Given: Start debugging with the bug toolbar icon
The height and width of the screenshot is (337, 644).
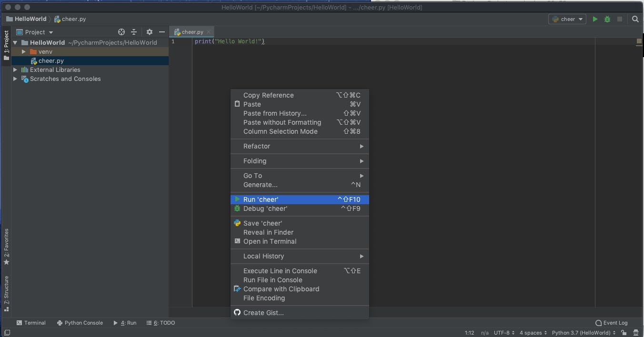Looking at the screenshot, I should tap(607, 19).
